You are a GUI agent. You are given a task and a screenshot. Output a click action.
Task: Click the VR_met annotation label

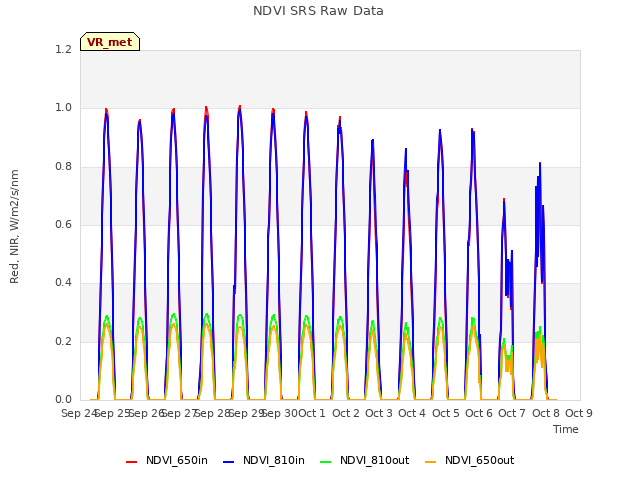110,42
